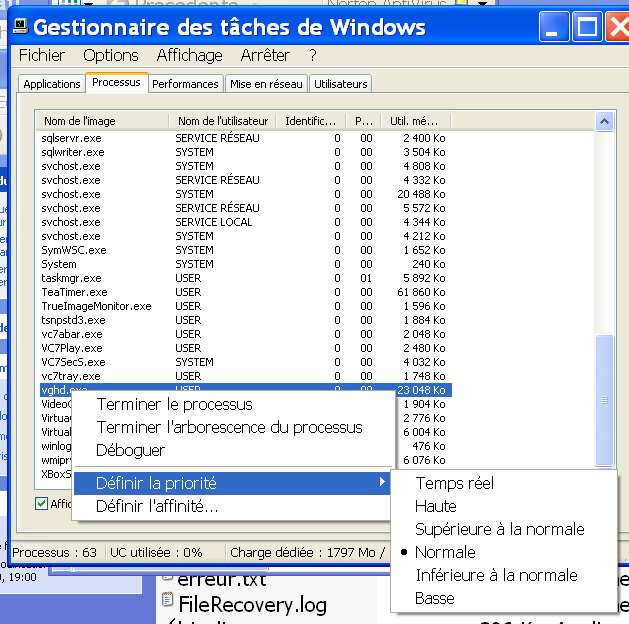Open the Mise en réseau tab
This screenshot has height=624, width=629.
coord(266,84)
